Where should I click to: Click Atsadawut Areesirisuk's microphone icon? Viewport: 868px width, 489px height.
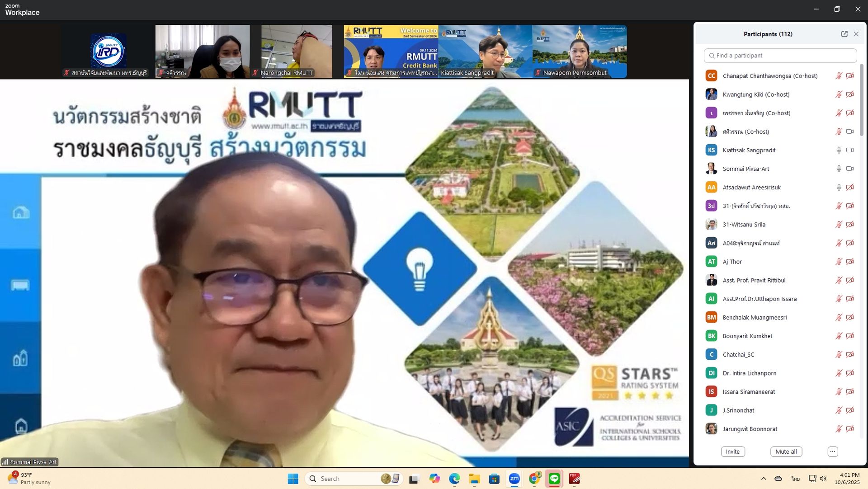[839, 187]
